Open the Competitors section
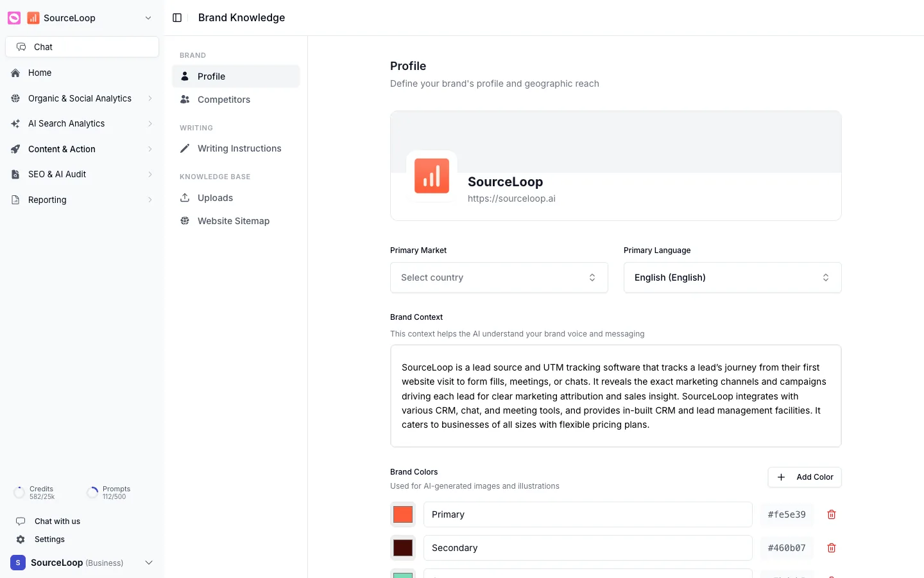The width and height of the screenshot is (924, 578). click(236, 100)
